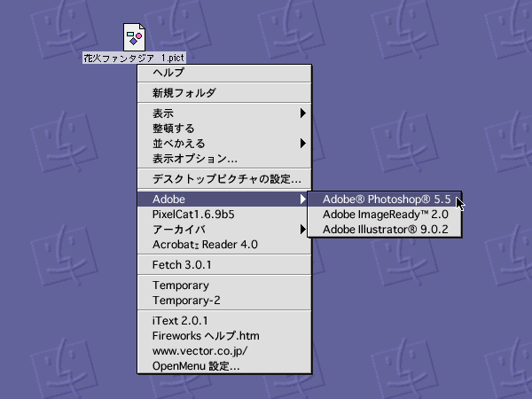Select the Temporary-2 menu entry

(x=224, y=301)
